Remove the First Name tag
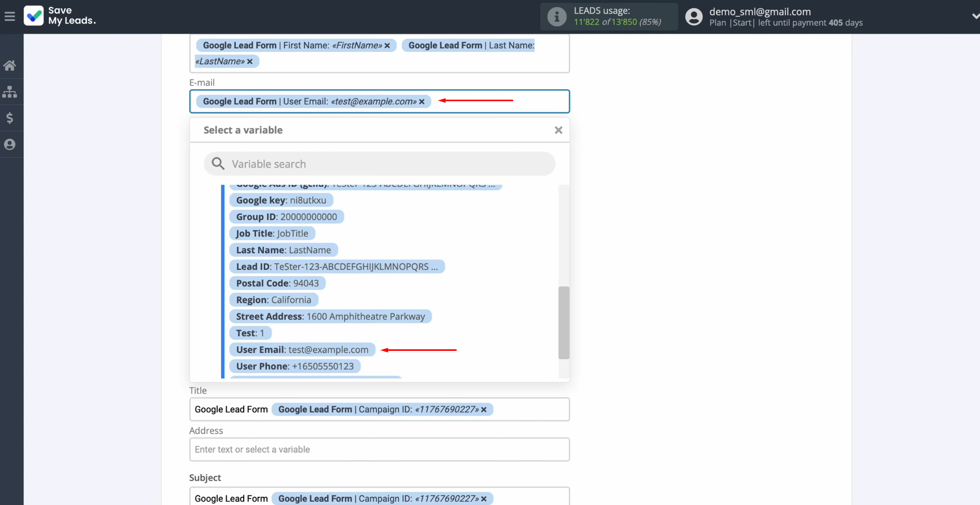980x505 pixels. click(387, 46)
